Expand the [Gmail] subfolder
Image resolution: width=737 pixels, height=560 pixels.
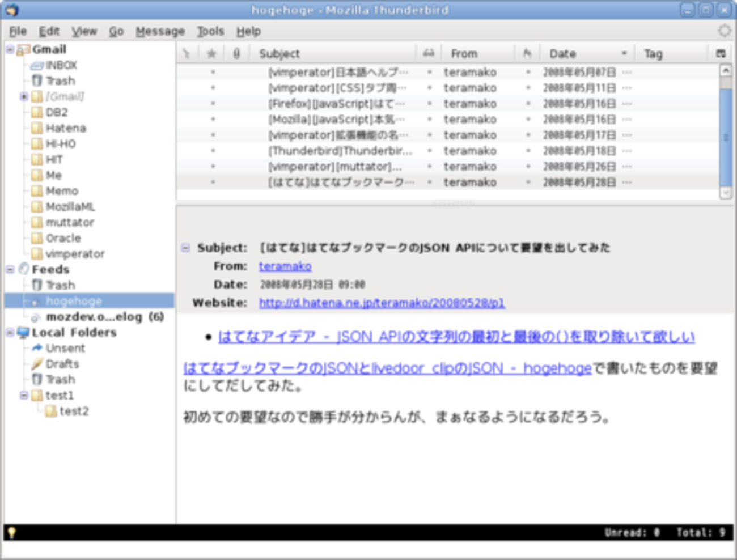(24, 97)
